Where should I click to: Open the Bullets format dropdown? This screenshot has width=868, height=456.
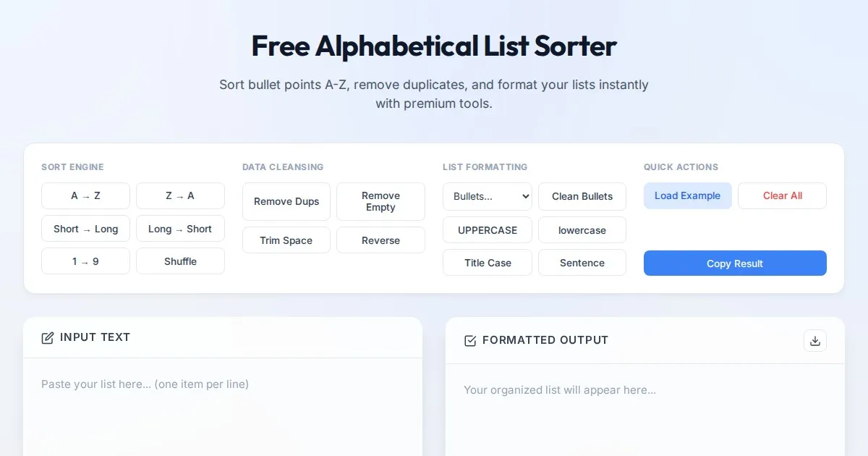pos(487,196)
